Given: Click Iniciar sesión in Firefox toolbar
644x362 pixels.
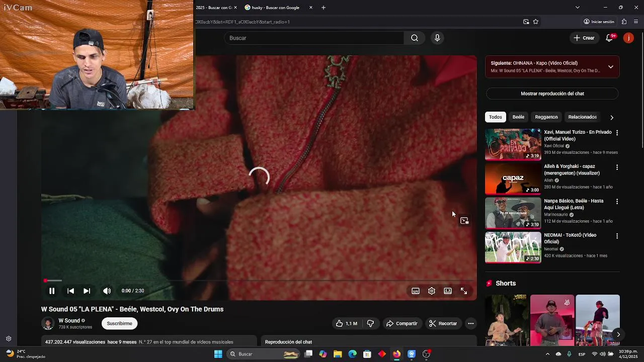Looking at the screenshot, I should (599, 22).
